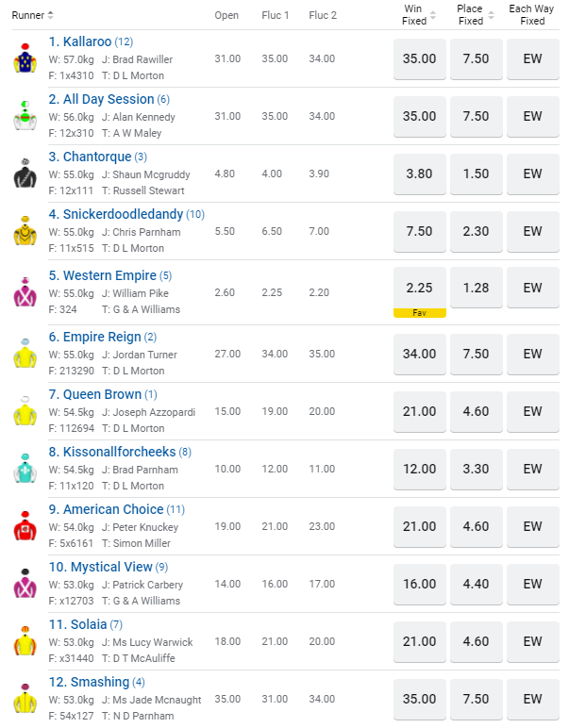Click Solaia's jockey silks icon
569x728 pixels.
pos(24,641)
